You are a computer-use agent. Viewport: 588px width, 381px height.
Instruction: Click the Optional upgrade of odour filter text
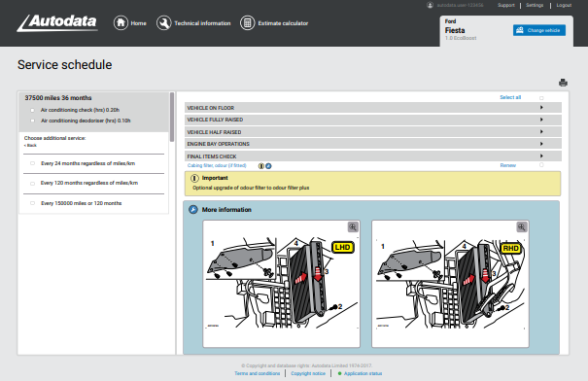point(251,188)
